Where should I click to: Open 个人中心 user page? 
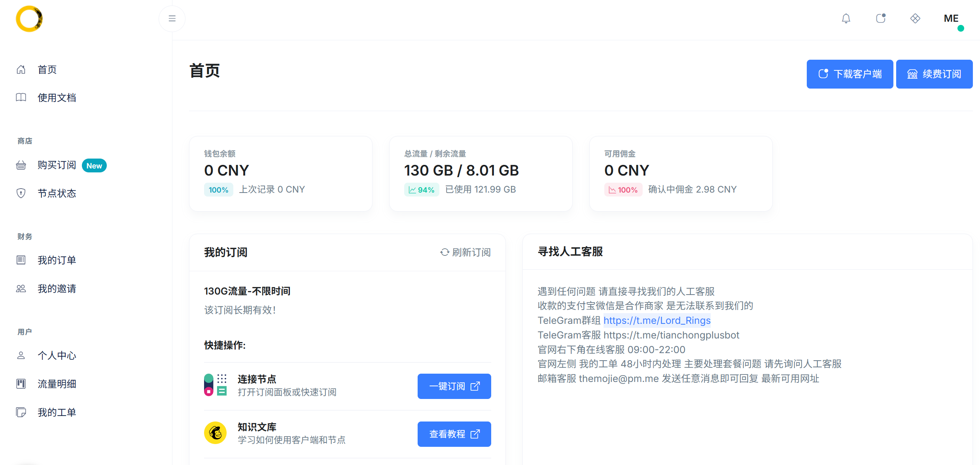point(57,355)
